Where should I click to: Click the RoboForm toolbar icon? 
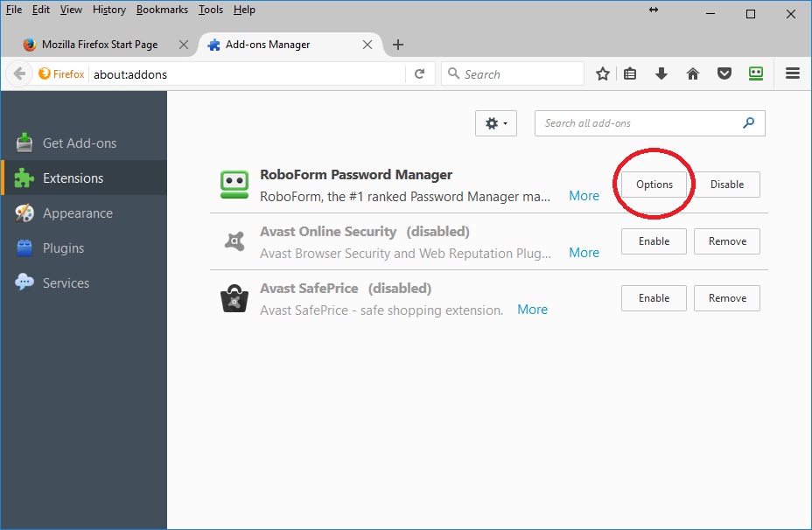[x=756, y=74]
